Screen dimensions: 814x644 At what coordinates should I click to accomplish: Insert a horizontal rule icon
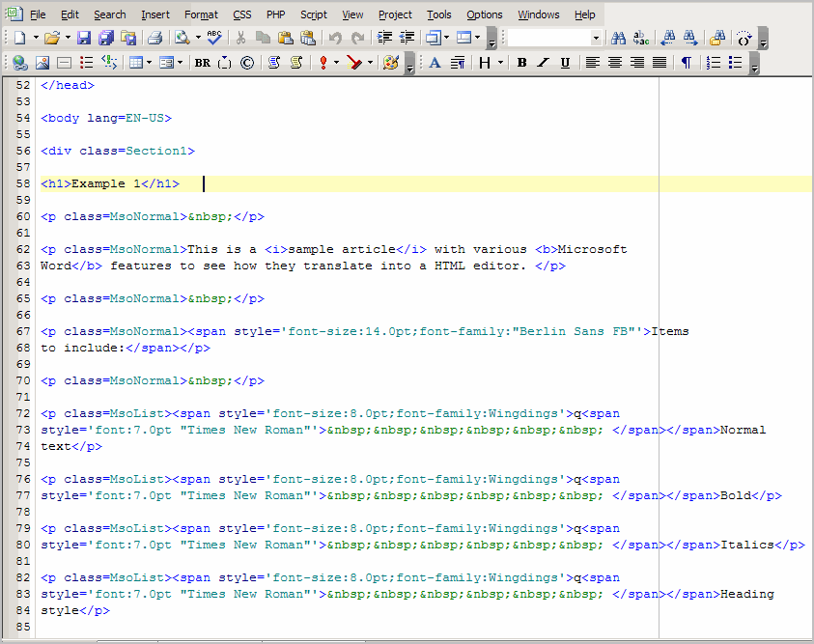[x=65, y=63]
